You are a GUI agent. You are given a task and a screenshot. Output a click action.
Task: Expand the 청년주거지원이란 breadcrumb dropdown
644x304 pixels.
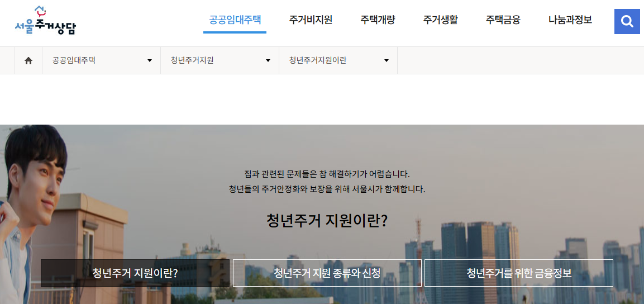pos(338,61)
